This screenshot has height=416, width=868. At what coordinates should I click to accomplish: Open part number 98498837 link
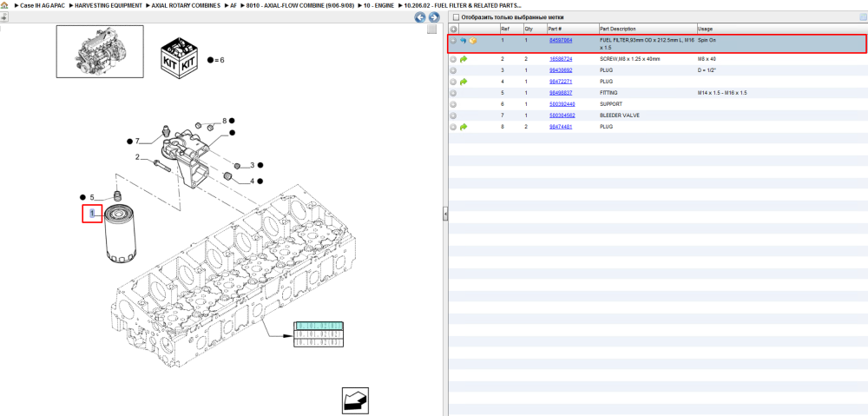coord(561,93)
